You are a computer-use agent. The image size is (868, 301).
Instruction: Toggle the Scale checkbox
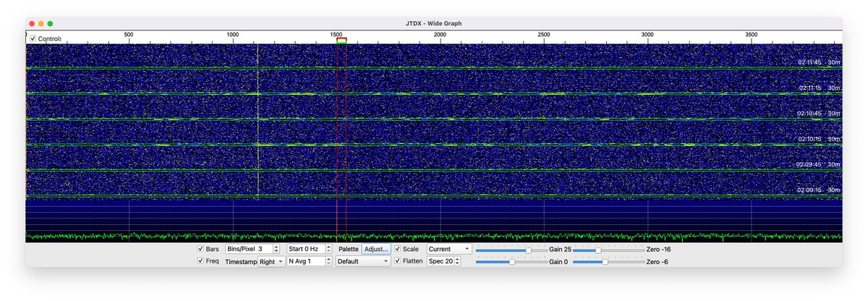[x=397, y=249]
